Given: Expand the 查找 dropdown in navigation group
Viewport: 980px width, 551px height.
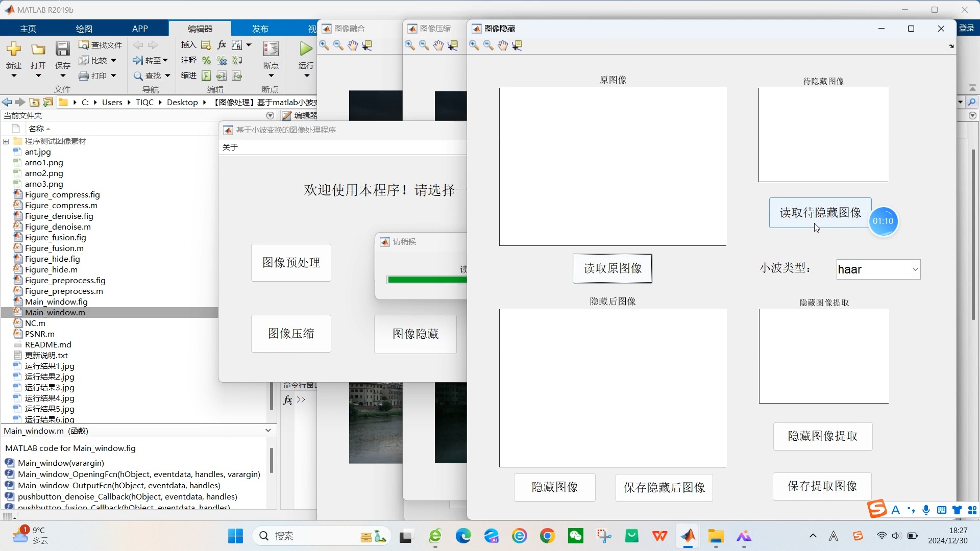Looking at the screenshot, I should 167,76.
